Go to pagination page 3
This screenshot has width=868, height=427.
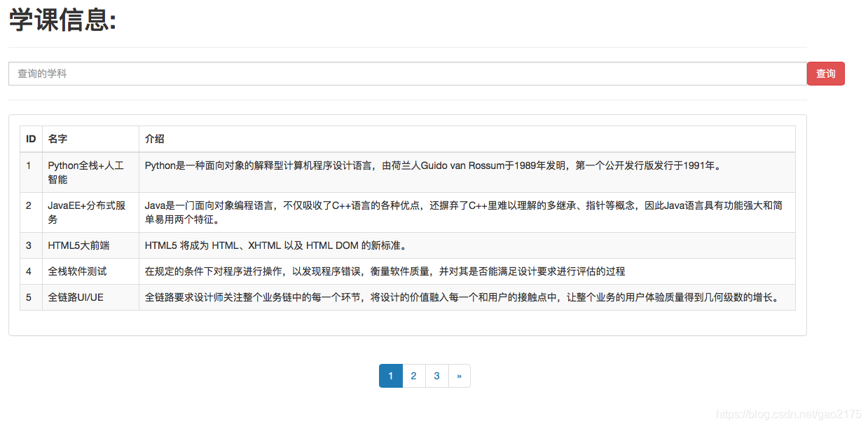(x=437, y=376)
